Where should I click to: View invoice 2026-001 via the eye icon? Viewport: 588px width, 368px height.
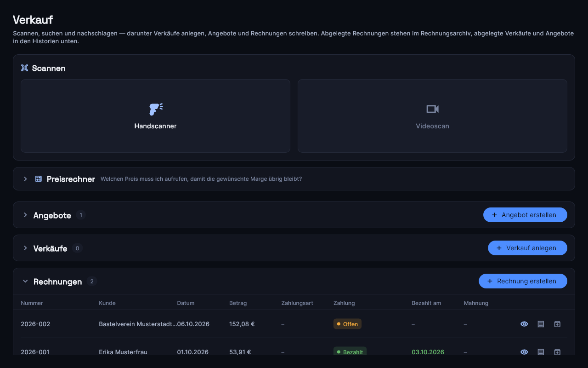coord(524,352)
